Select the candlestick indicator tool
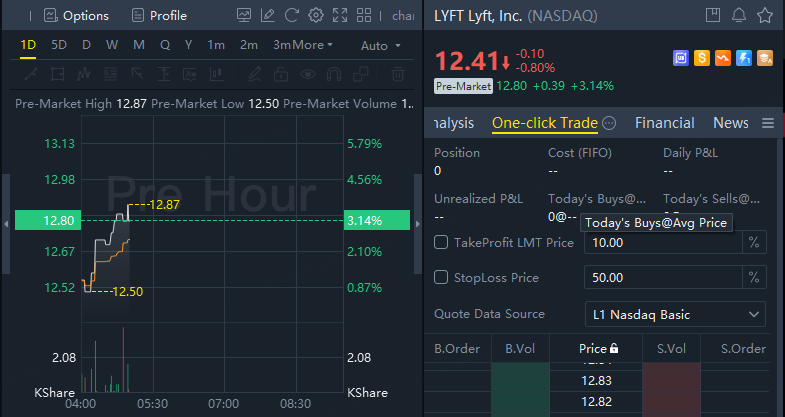 pyautogui.click(x=216, y=75)
